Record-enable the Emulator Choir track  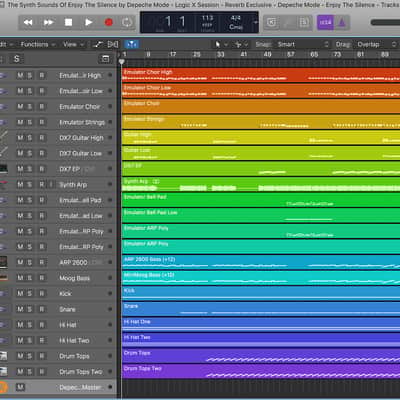42,107
